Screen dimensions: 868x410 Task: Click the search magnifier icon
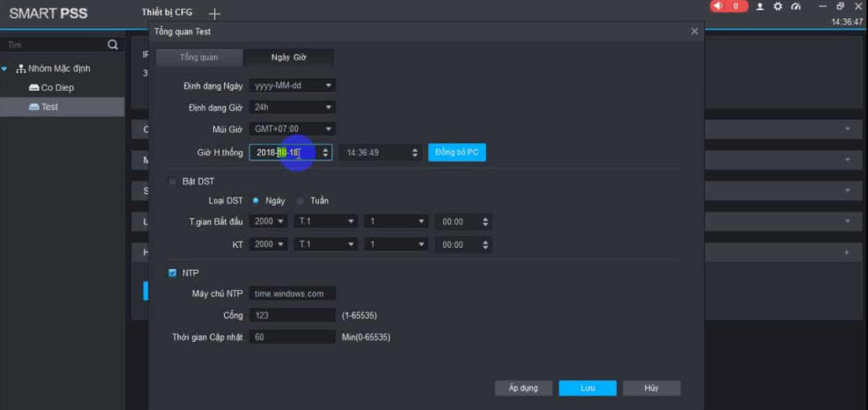tap(112, 45)
